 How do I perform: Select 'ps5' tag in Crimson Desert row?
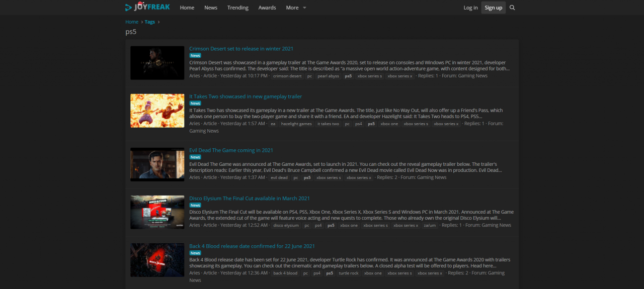pyautogui.click(x=348, y=76)
